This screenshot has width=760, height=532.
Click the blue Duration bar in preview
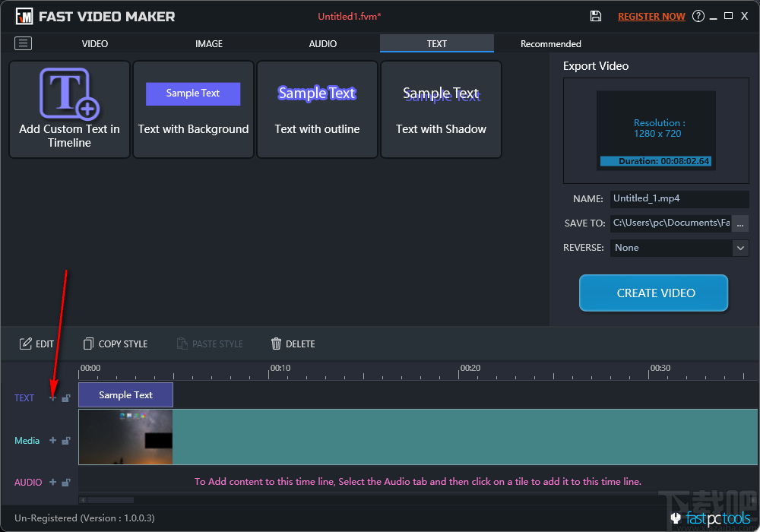657,160
